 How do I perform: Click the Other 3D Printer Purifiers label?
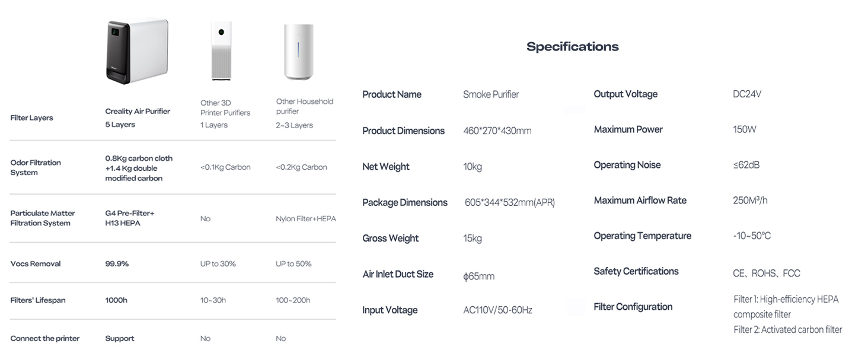tap(225, 108)
